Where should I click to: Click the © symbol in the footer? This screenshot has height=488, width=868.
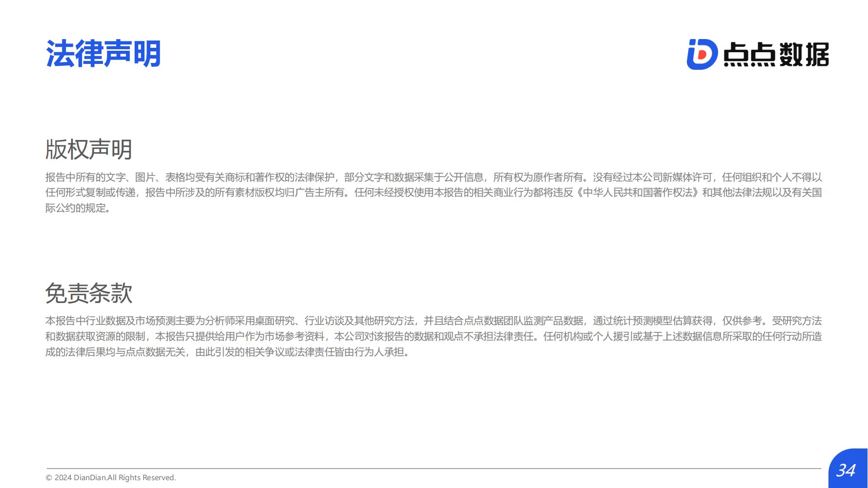pos(49,478)
